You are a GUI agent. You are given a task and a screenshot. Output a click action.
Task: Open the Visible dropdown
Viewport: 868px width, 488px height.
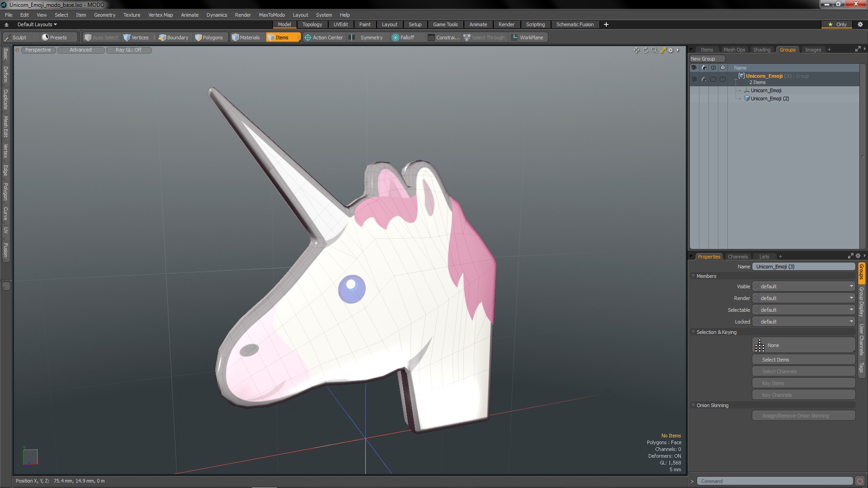[x=807, y=286]
